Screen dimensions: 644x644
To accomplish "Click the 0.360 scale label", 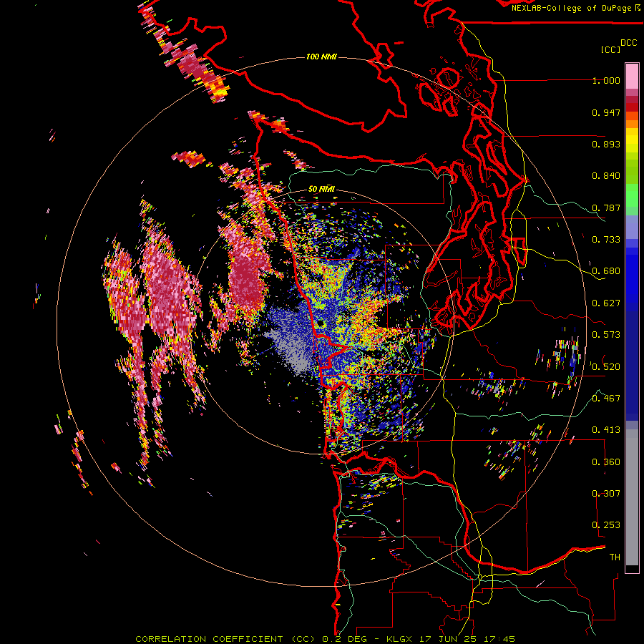I will 606,462.
